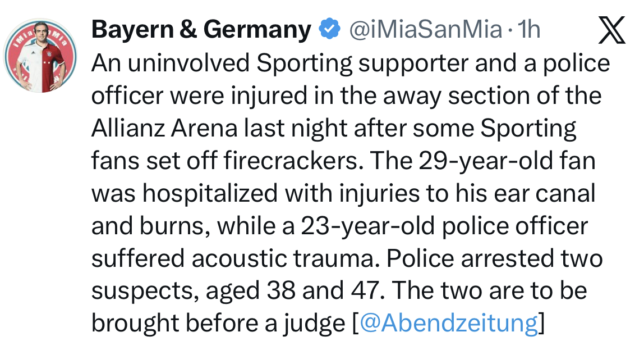644x341 pixels.
Task: Open the @iMiaSanMia handle
Action: [425, 30]
